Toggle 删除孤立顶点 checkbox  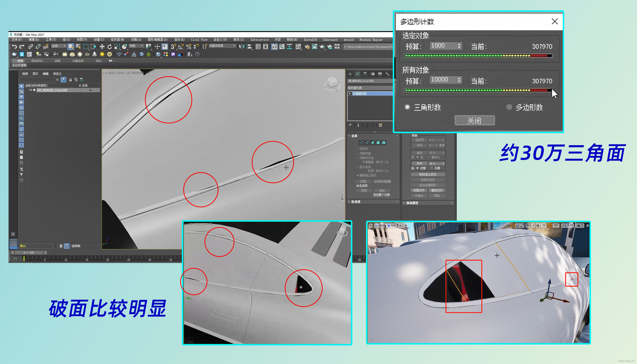358,175
